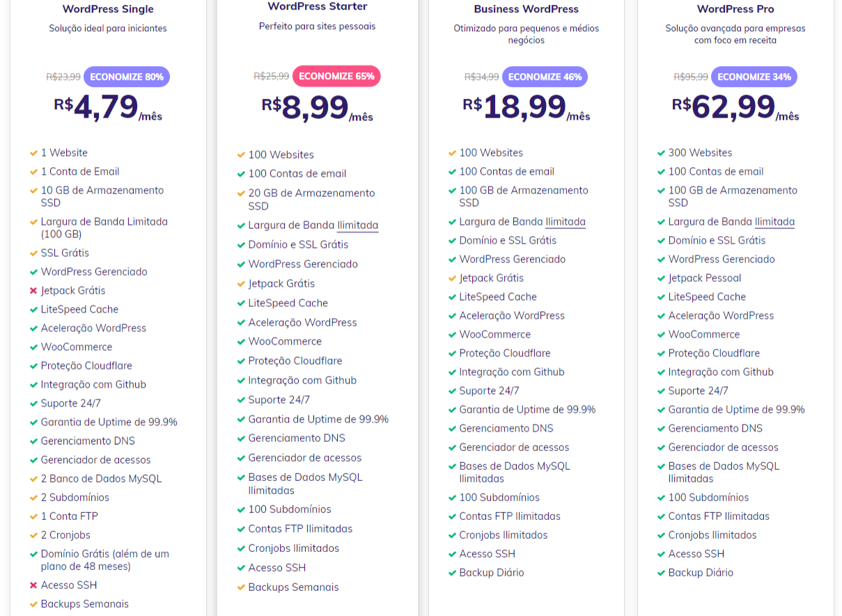Screen dimensions: 842x616
Task: Click the checkmark beside 300 Websites
Action: pos(661,153)
